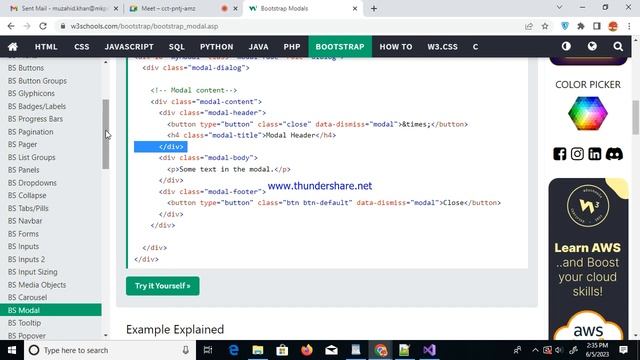Image resolution: width=640 pixels, height=360 pixels.
Task: Open the W3.CSS tutorial menu
Action: 442,47
